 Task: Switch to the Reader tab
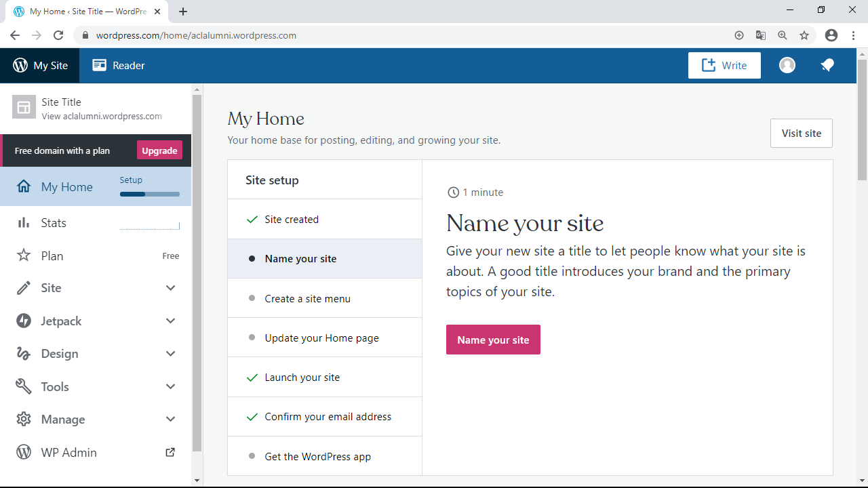point(119,66)
